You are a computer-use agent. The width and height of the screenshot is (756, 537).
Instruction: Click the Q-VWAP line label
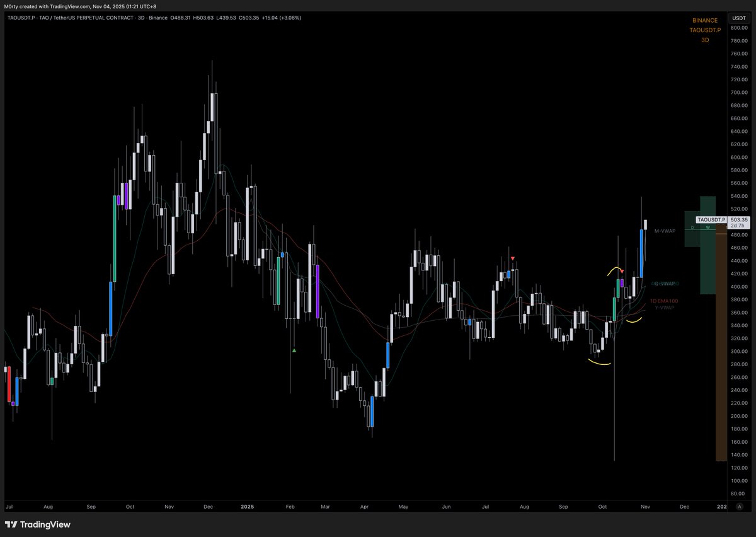(665, 284)
